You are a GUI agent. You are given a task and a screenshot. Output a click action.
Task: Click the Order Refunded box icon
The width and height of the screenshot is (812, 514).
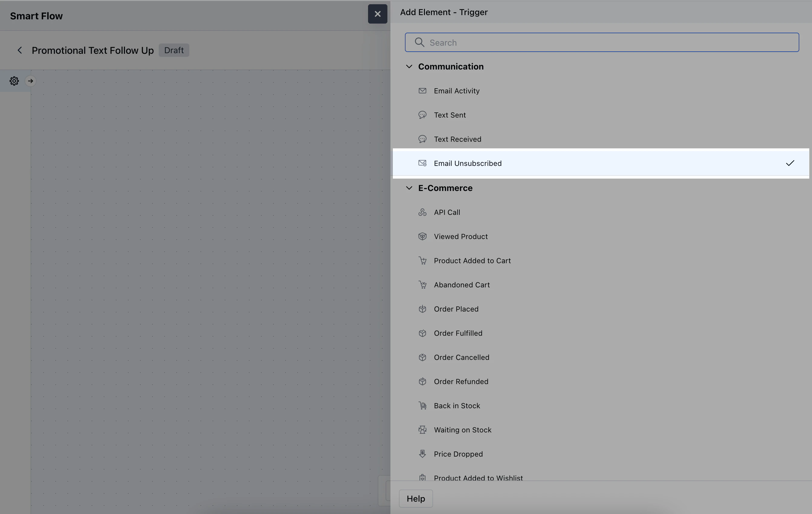click(422, 382)
